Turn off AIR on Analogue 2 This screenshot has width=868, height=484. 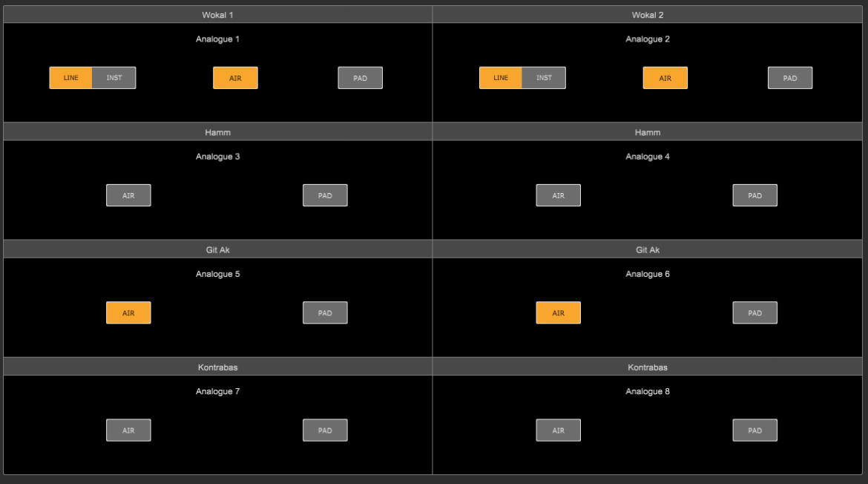click(x=665, y=78)
